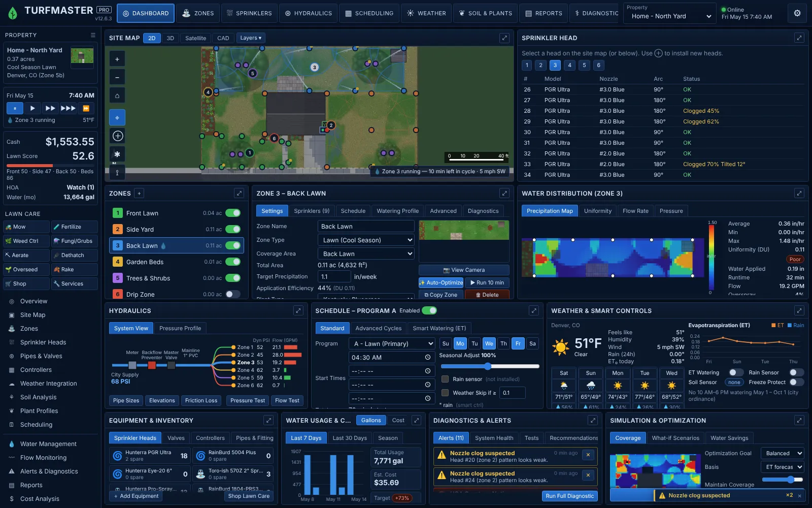Viewport: 812px width, 508px height.
Task: Click the Target Precipitation input field
Action: (334, 276)
